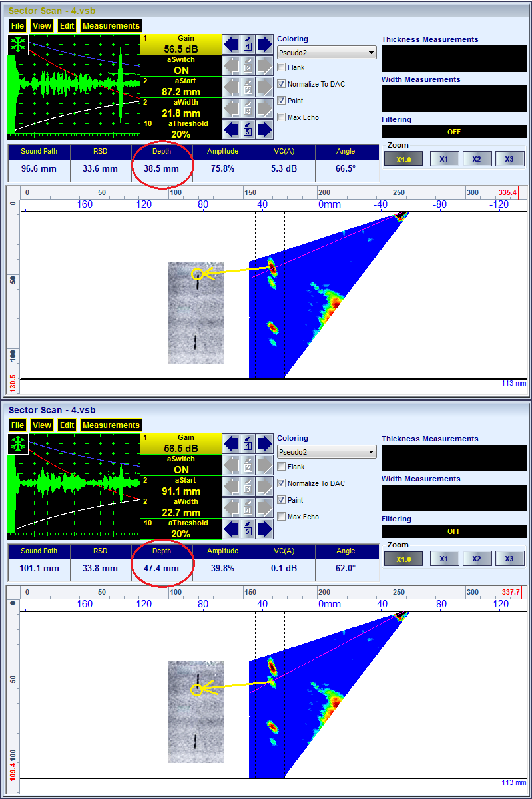Image resolution: width=532 pixels, height=799 pixels.
Task: Click aThreshold row right arrow, upper window
Action: coord(265,129)
